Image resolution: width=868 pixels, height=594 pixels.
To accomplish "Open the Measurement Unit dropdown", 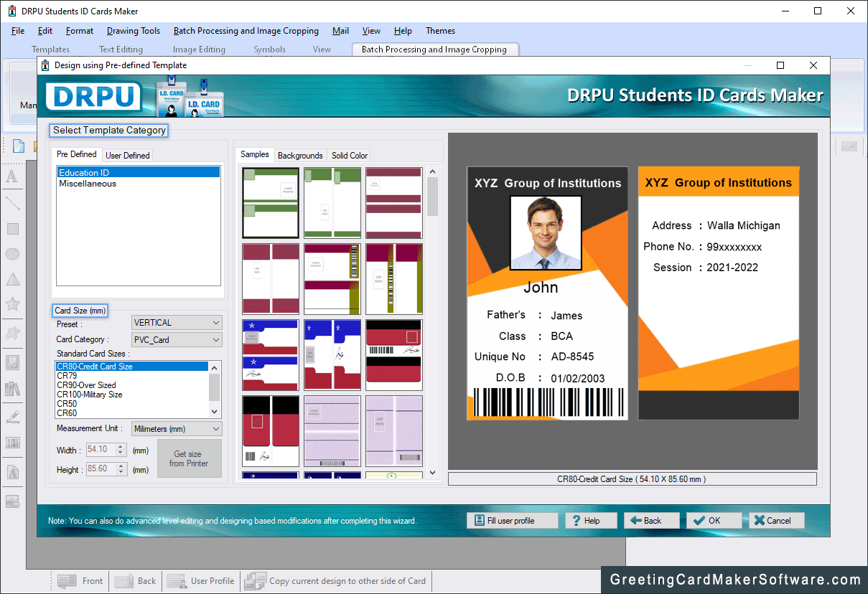I will (x=177, y=428).
